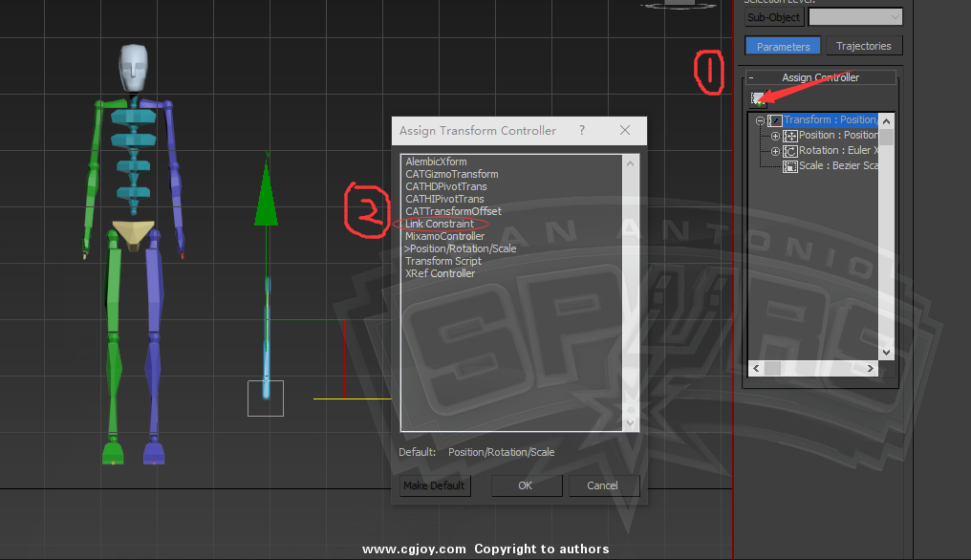Switch to the Trajectories tab
971x560 pixels.
pos(863,46)
